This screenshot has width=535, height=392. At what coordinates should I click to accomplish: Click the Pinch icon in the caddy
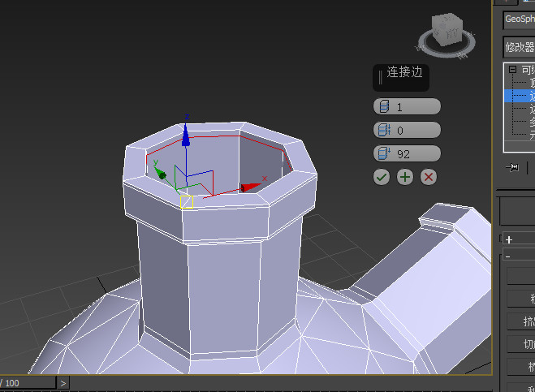(382, 130)
